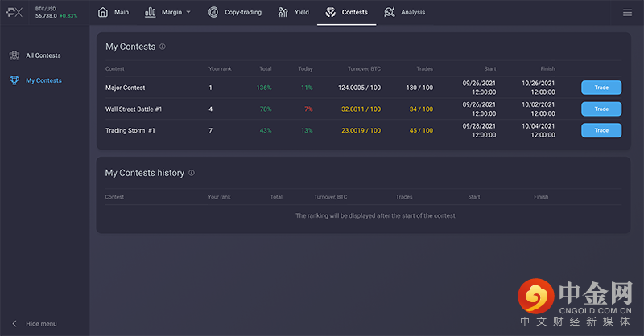Click the Yield icon in navbar

pos(283,12)
